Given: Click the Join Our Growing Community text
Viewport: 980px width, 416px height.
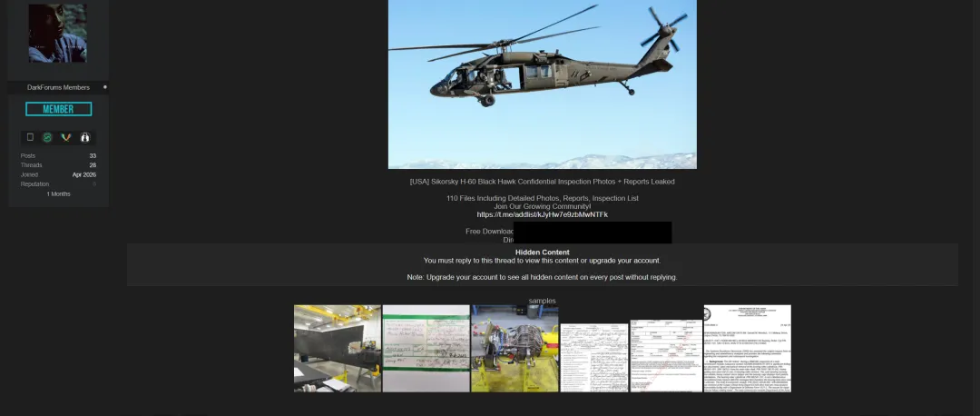Looking at the screenshot, I should 543,206.
